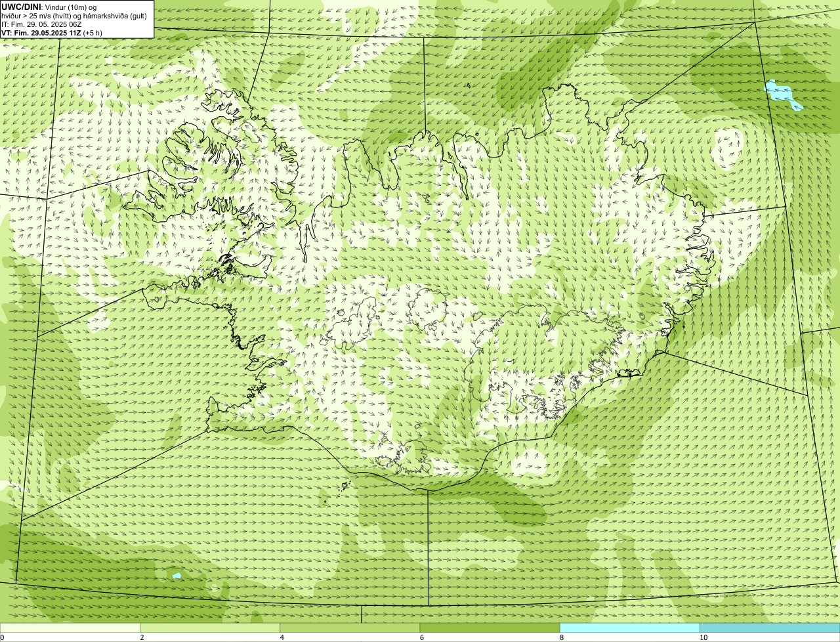Viewport: 840px width, 642px height.
Task: Pick the teal color bar segment above 10 m/s
Action: coord(770,628)
